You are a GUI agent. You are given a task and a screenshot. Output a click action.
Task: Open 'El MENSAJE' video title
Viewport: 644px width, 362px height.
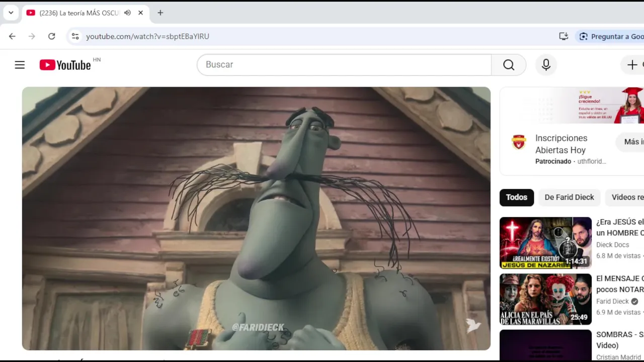point(620,284)
